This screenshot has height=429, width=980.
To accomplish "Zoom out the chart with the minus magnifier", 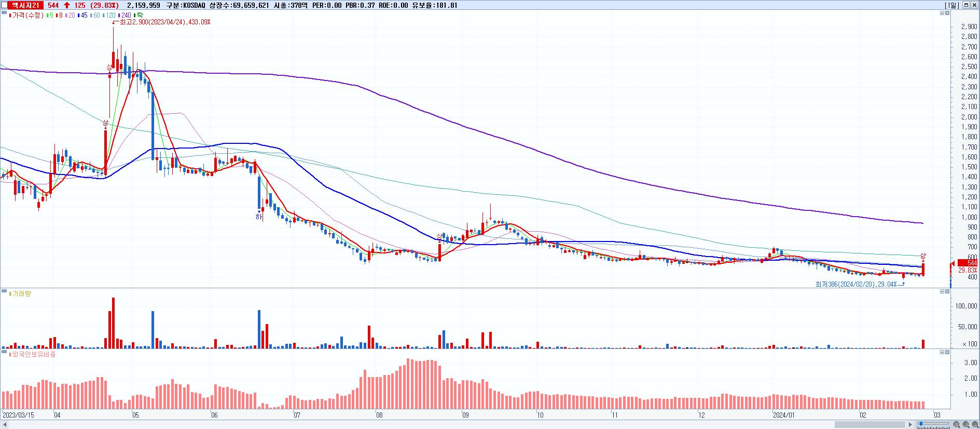I will coord(957,424).
